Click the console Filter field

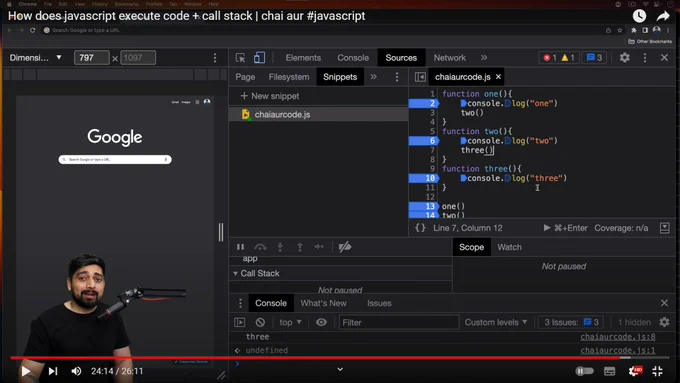click(x=399, y=322)
